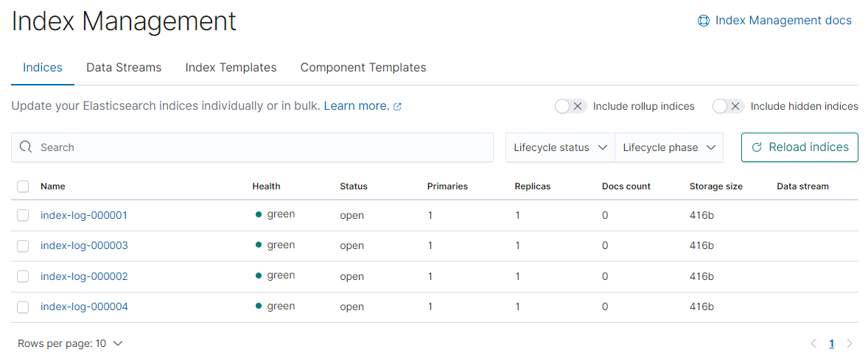Viewport: 868px width, 361px height.
Task: Check the box for index-log-000003
Action: pyautogui.click(x=23, y=246)
